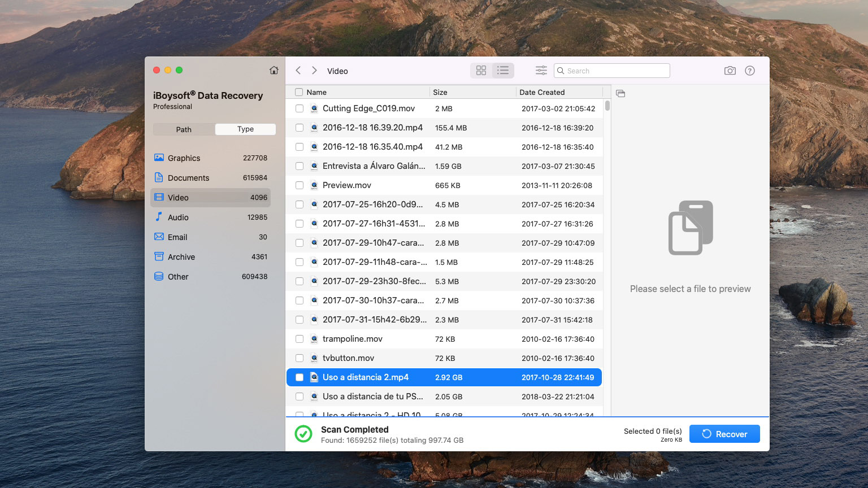The image size is (868, 488).
Task: Check the Uso a distancia 2.mp4 checkbox
Action: pos(300,377)
